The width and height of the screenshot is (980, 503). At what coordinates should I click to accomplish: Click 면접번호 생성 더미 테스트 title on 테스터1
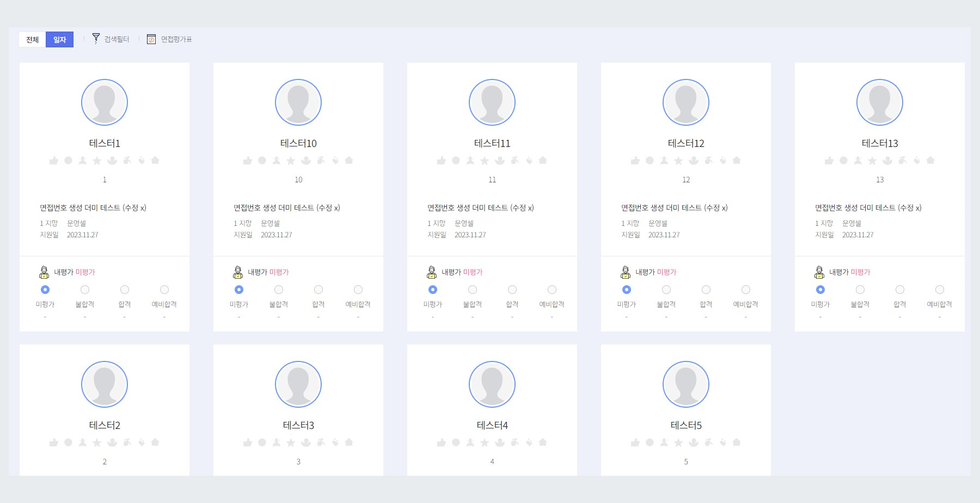click(x=93, y=207)
